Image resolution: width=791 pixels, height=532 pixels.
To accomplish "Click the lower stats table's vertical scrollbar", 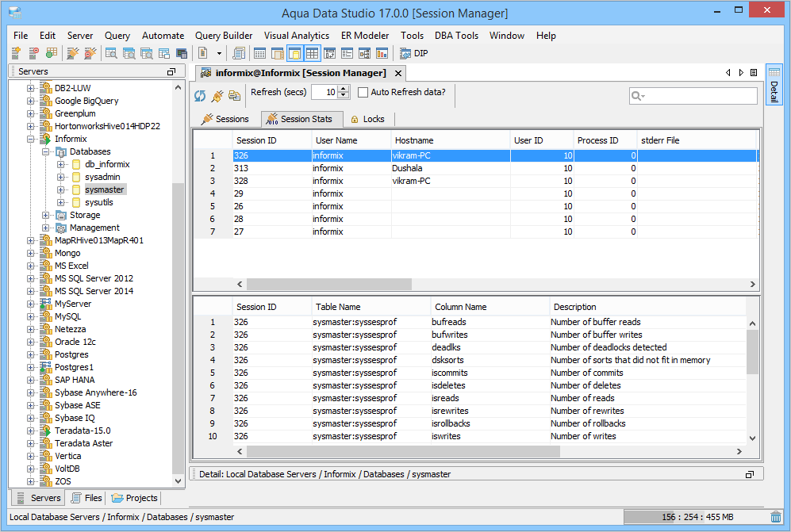I will coord(752,352).
